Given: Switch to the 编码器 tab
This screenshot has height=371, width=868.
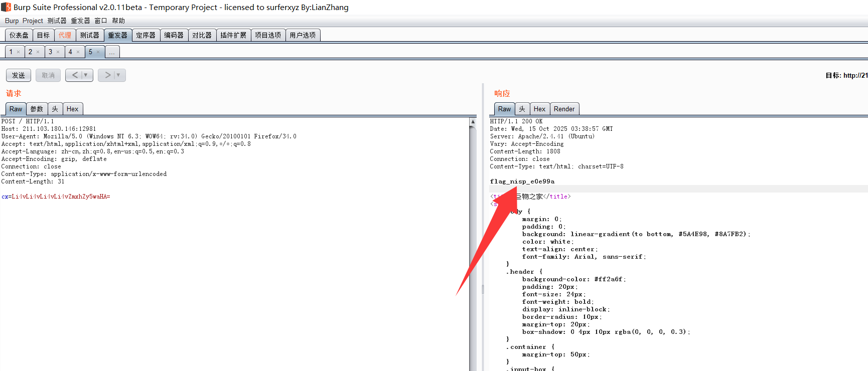Looking at the screenshot, I should click(174, 35).
